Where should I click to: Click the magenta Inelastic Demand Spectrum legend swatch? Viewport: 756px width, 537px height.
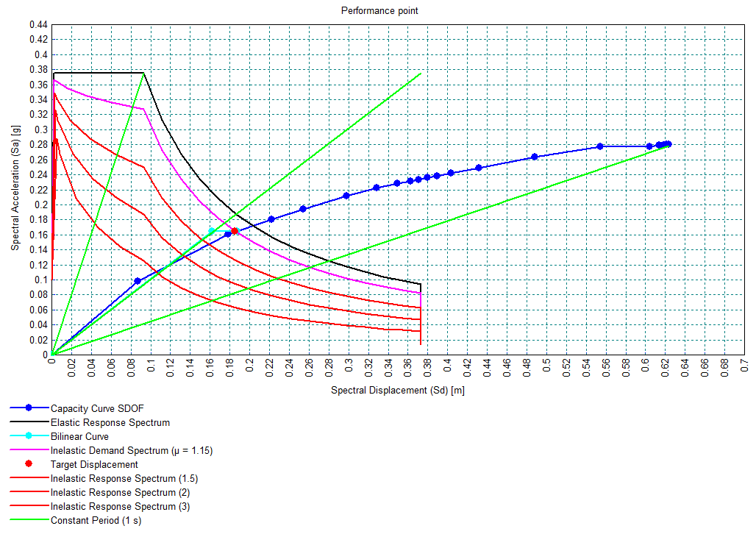(28, 450)
